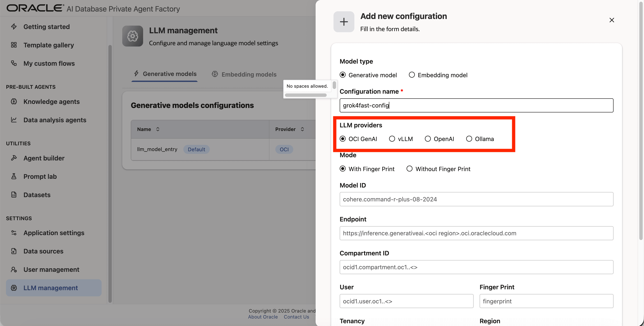Open the Knowledge agents section
Viewport: 644px width, 326px height.
click(x=52, y=101)
